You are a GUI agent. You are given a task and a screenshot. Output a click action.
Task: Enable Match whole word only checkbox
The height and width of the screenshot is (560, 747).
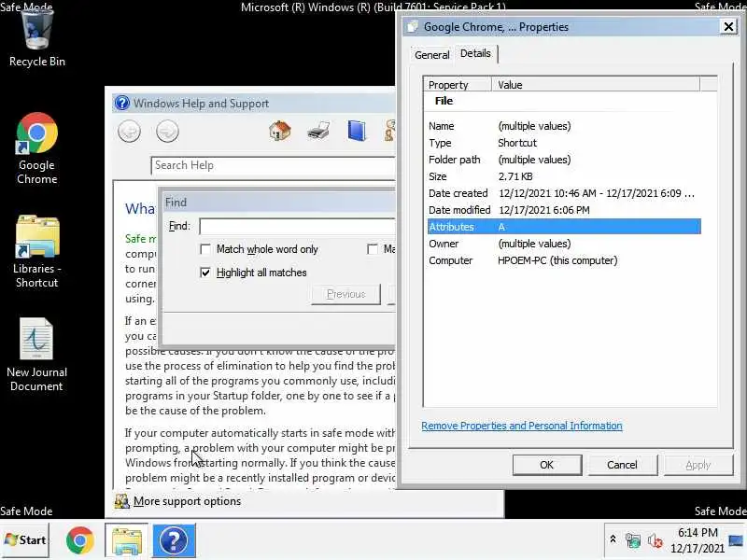[205, 249]
